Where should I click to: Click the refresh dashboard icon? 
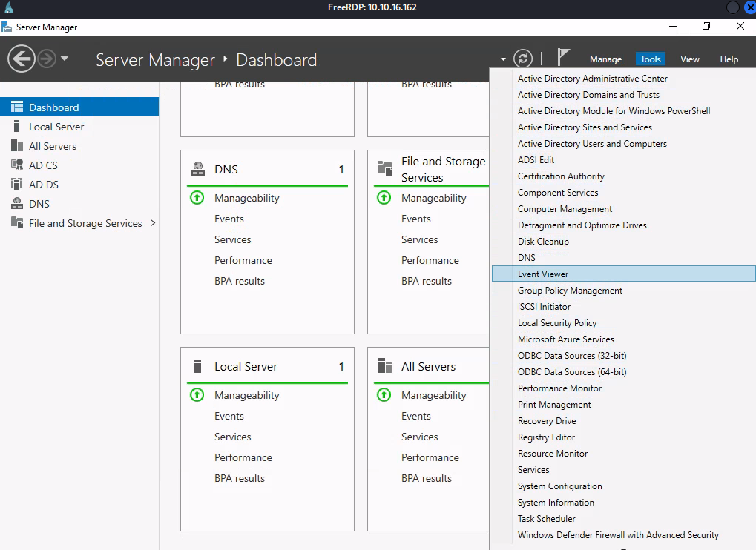click(522, 59)
